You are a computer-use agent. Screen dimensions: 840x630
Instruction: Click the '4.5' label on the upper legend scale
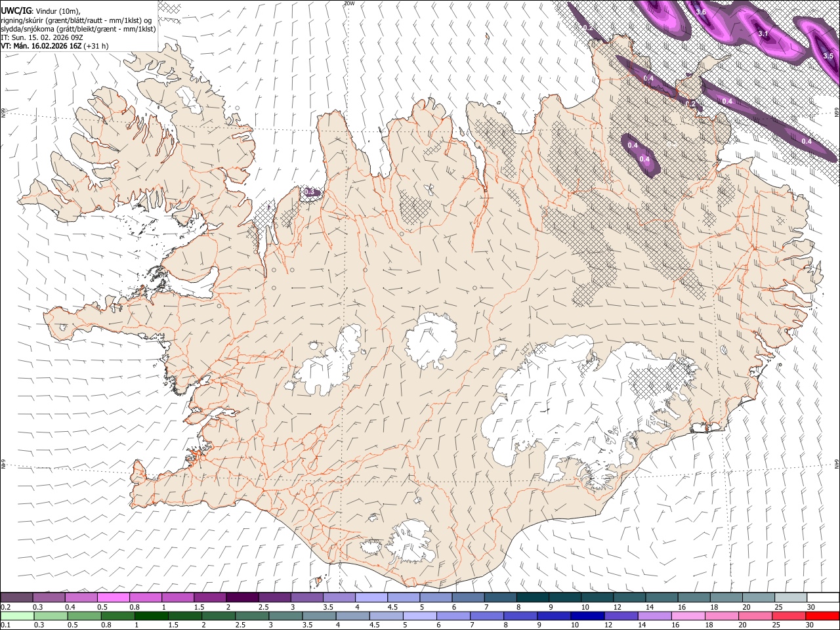tap(392, 607)
